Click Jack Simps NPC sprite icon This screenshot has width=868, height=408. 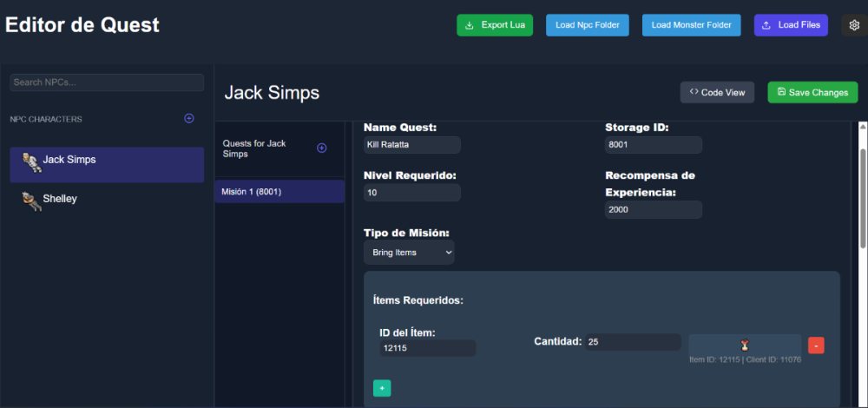(x=31, y=162)
